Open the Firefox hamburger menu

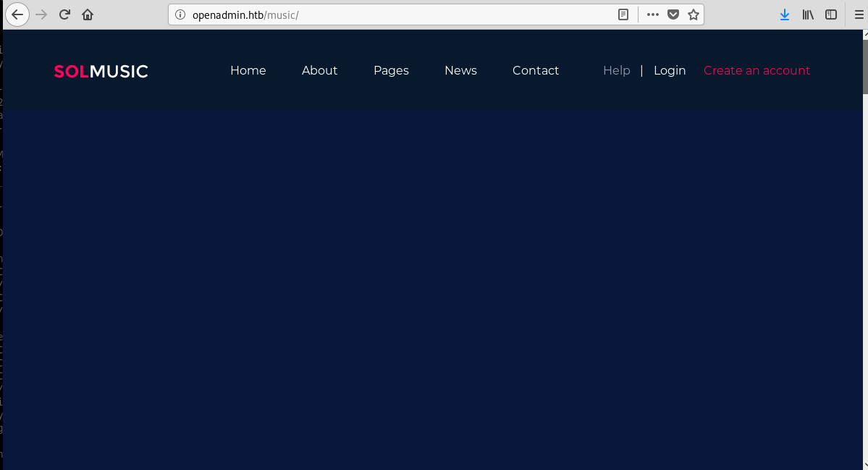pos(859,14)
